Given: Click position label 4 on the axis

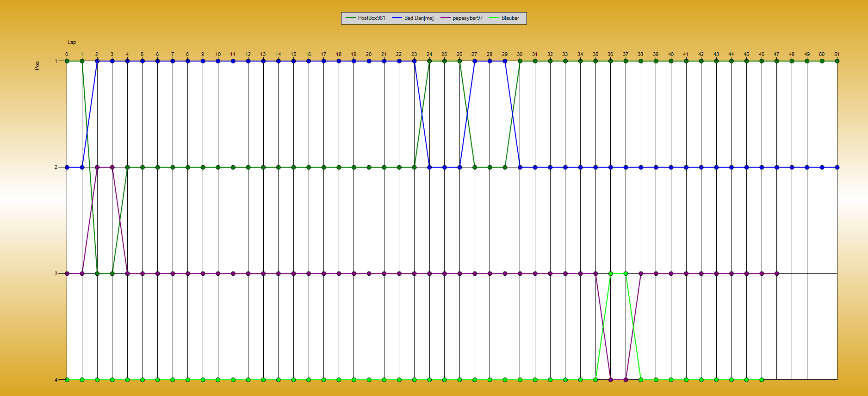Looking at the screenshot, I should 56,380.
